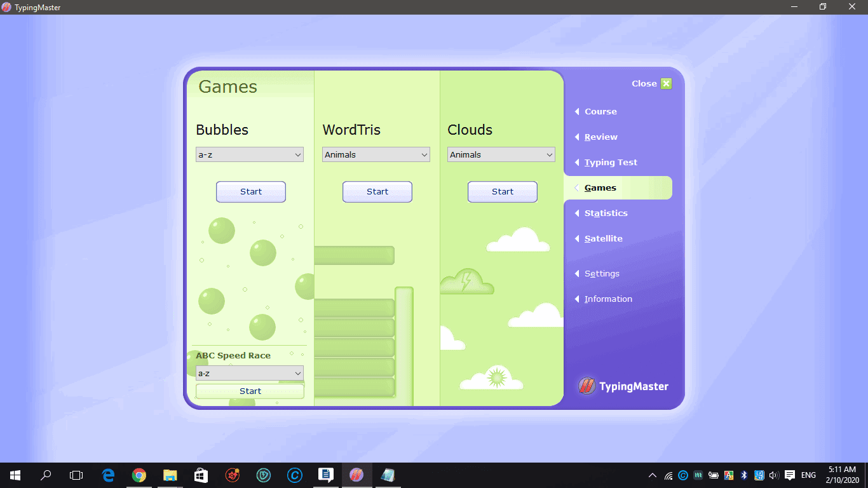868x488 pixels.
Task: Click the TypingMaster taskbar icon
Action: pos(356,475)
